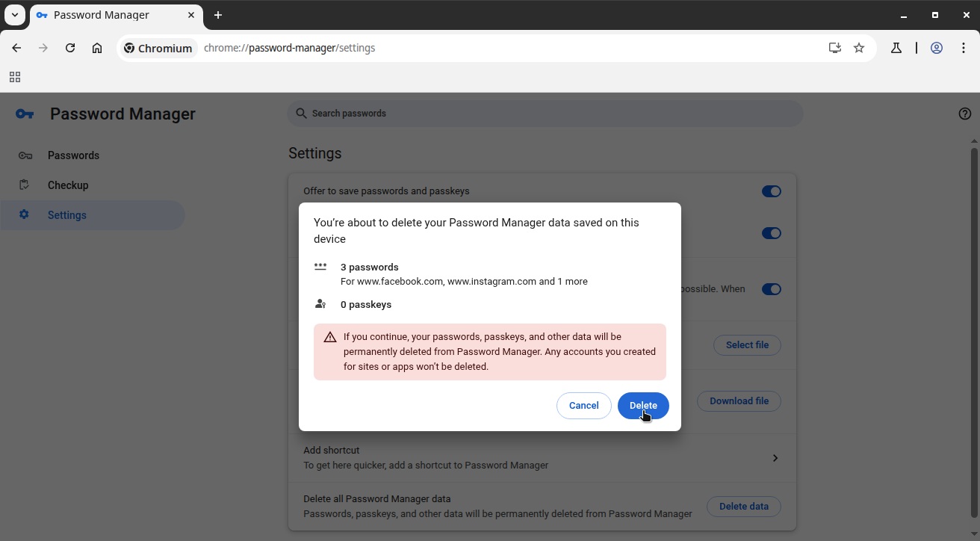Toggle the second settings switch

pyautogui.click(x=771, y=233)
